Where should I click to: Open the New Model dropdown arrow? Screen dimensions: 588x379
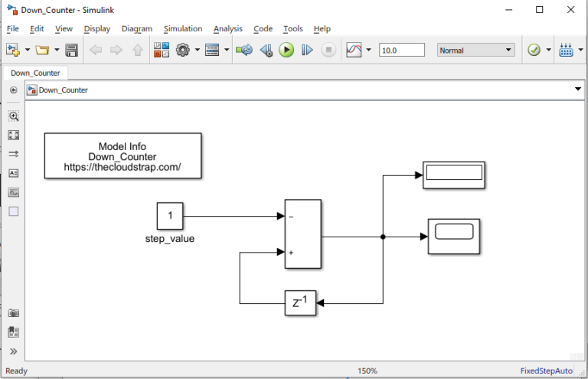(x=28, y=50)
